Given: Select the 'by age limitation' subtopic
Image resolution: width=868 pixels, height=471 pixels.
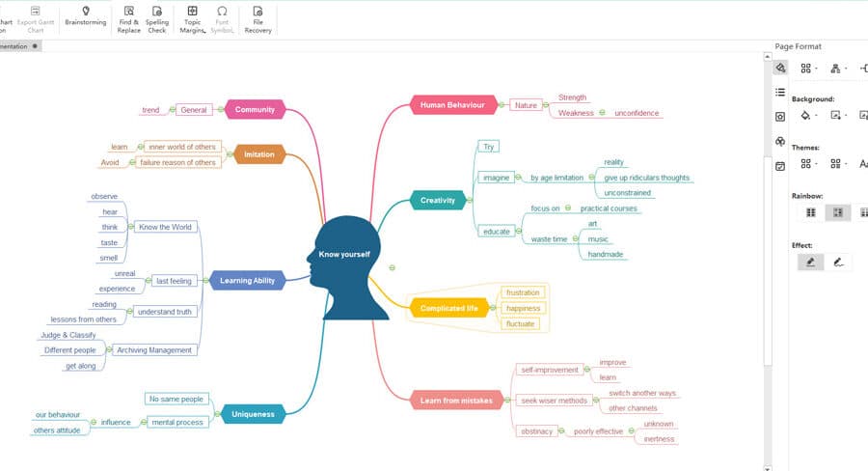Looking at the screenshot, I should 556,178.
